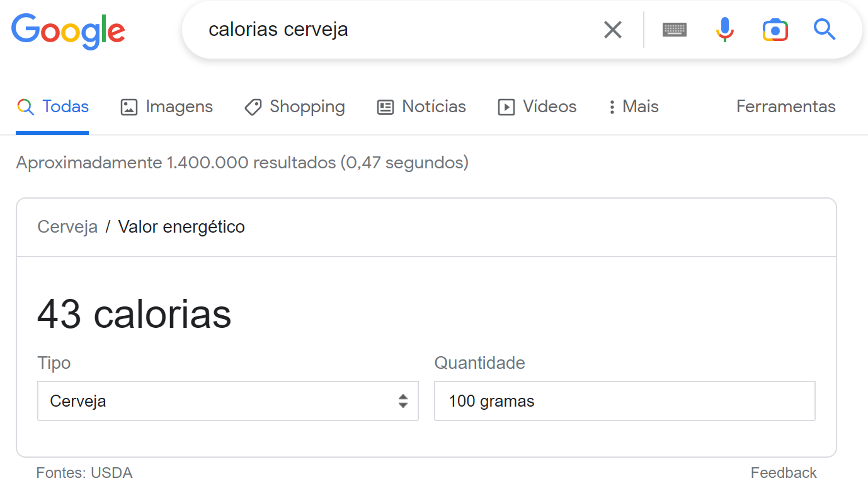Image resolution: width=868 pixels, height=488 pixels.
Task: Open the Imagens results tab
Action: [167, 107]
